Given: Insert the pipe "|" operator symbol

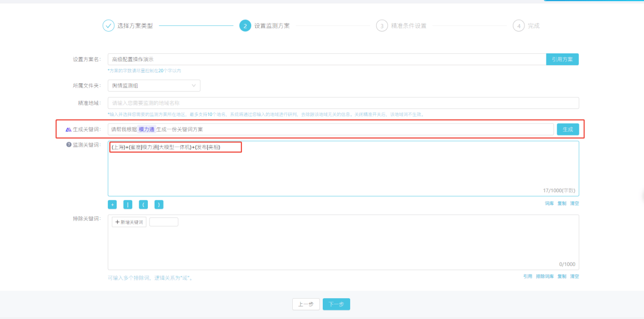Looking at the screenshot, I should [128, 205].
